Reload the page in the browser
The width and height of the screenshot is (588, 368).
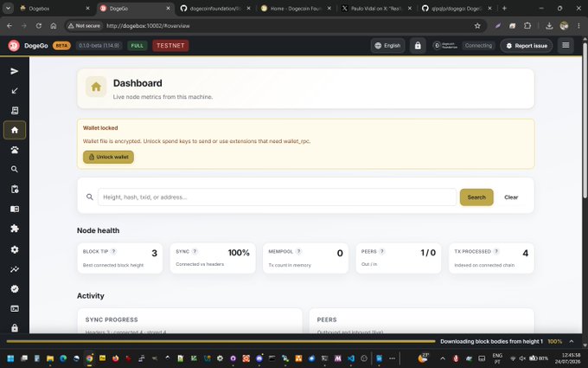tap(39, 26)
